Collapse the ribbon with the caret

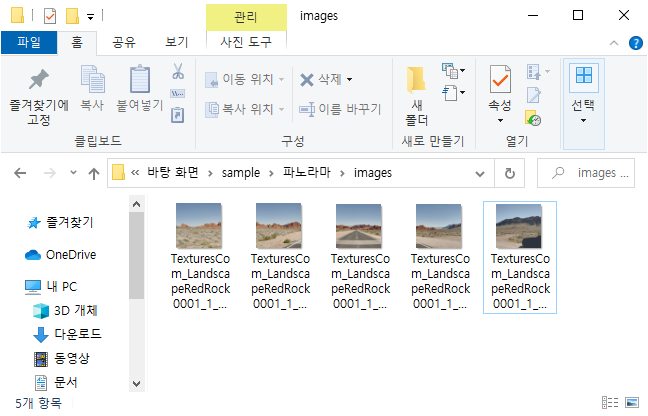click(614, 43)
